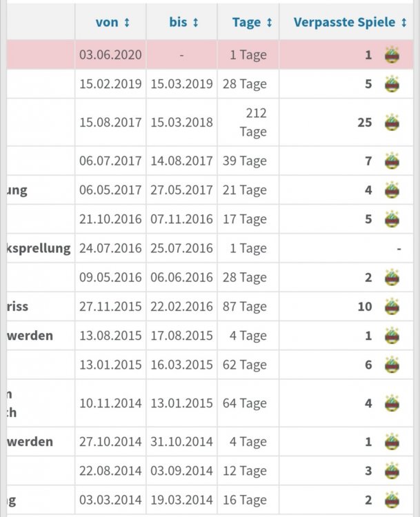
Task: Open club crest beside 25 missed games
Action: tap(392, 123)
